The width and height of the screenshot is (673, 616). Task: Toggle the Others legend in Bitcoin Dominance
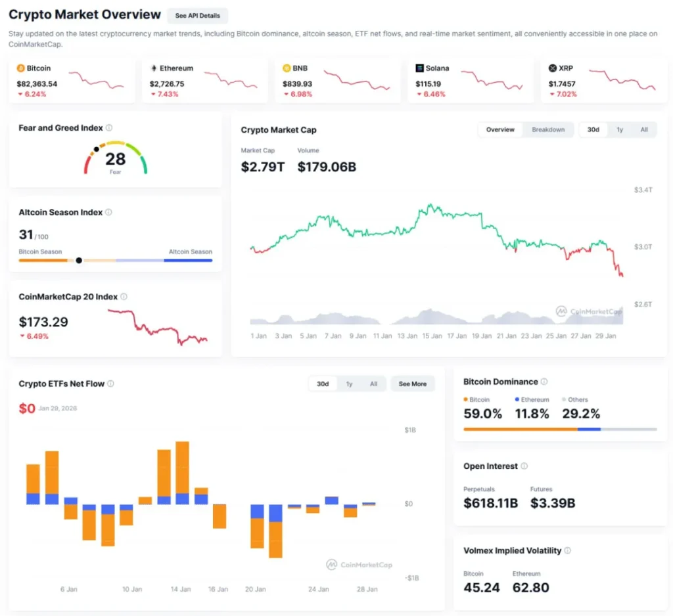click(574, 399)
